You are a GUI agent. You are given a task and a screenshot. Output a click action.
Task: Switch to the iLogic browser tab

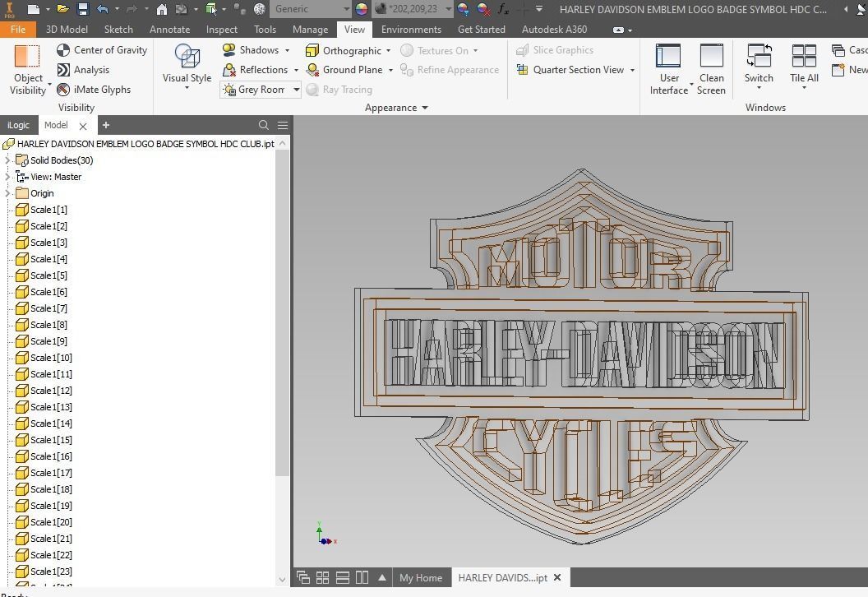(x=18, y=125)
